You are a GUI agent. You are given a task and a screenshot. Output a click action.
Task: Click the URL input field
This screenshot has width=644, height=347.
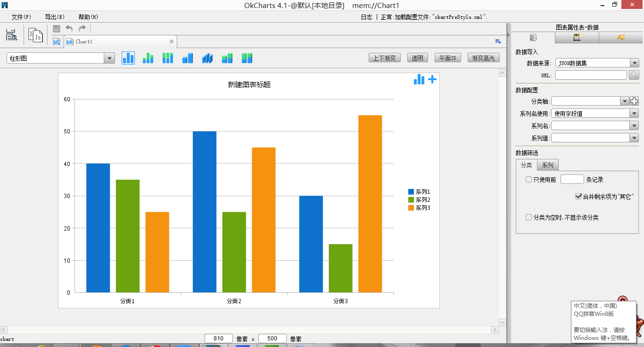(x=591, y=75)
